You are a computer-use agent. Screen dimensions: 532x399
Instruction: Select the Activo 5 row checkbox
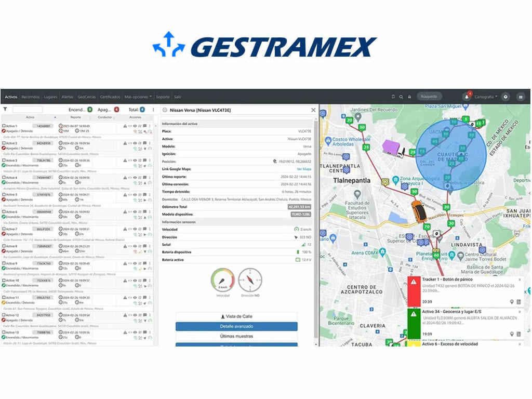coord(4,195)
